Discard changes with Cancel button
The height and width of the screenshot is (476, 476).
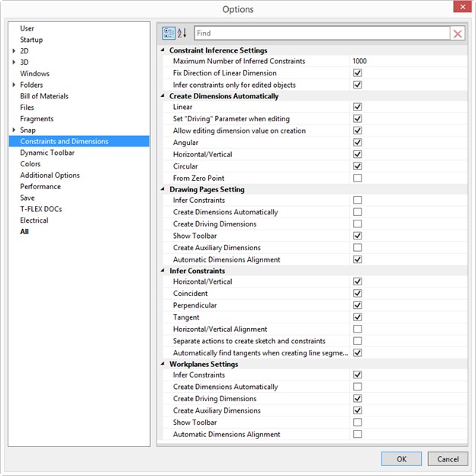pyautogui.click(x=448, y=458)
